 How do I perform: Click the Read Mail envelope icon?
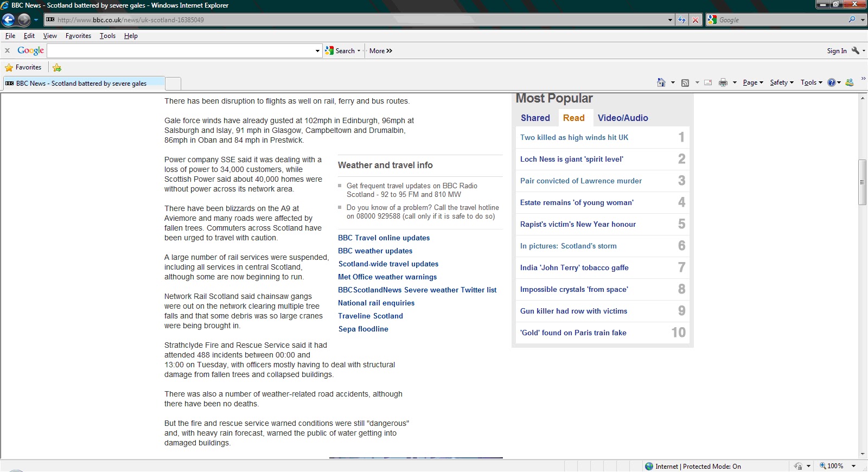click(708, 82)
